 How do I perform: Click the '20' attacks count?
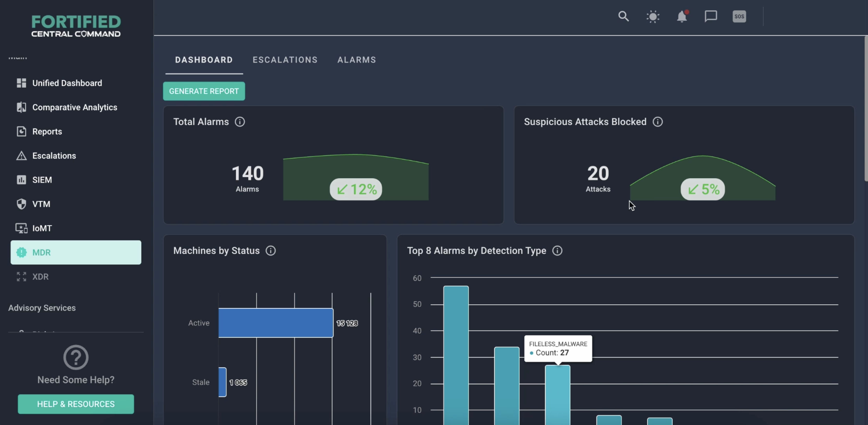598,173
